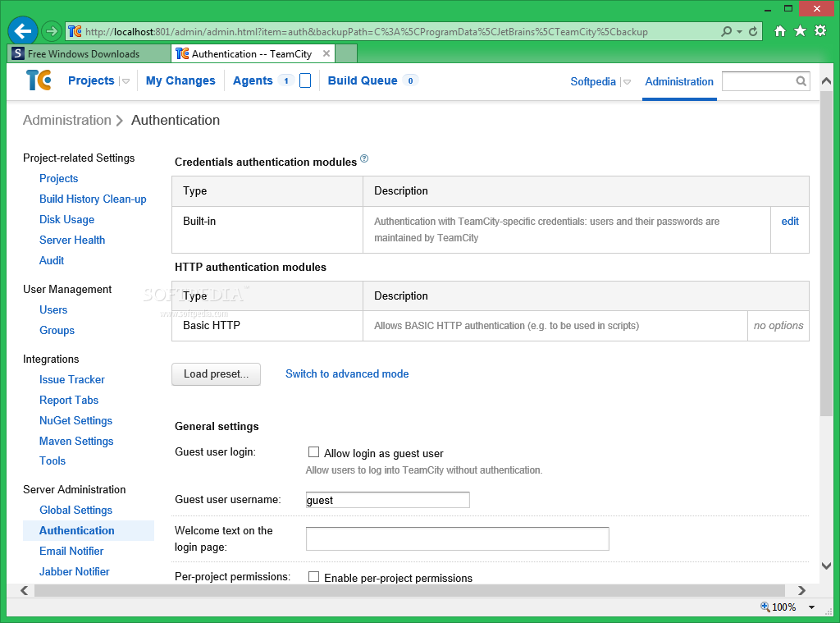Edit the Built-in authentication module
The height and width of the screenshot is (623, 840).
click(790, 221)
